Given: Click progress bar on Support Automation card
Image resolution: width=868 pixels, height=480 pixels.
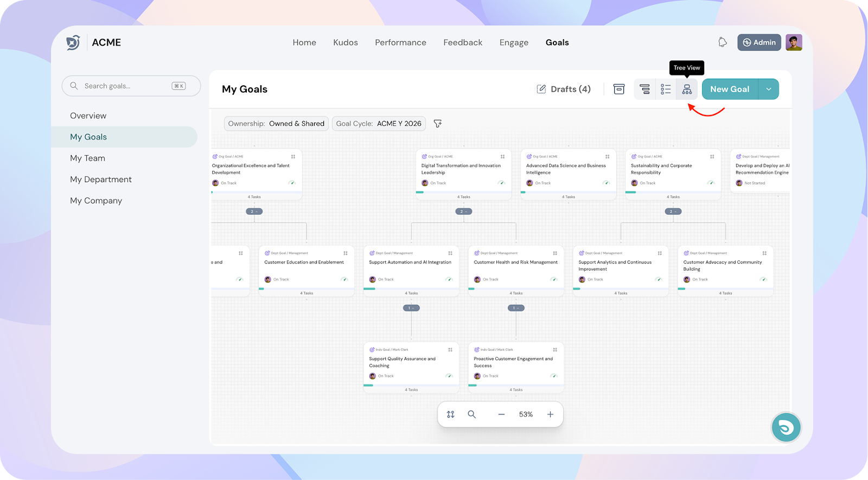Looking at the screenshot, I should tap(411, 289).
